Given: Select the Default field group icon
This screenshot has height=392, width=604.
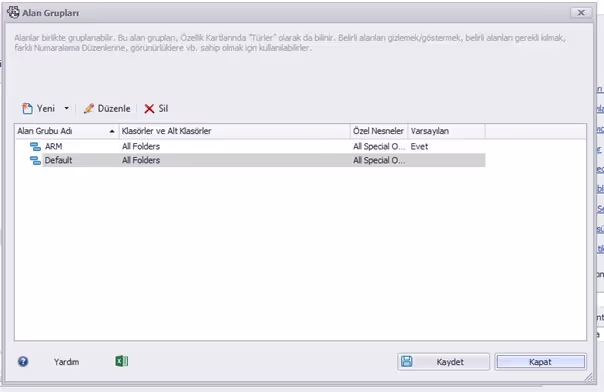Looking at the screenshot, I should coord(35,160).
